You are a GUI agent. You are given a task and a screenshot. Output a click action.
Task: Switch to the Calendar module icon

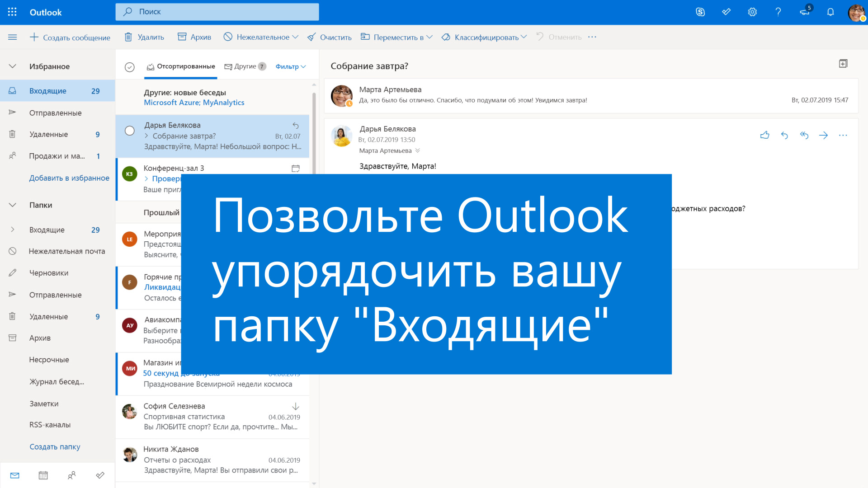pos(43,475)
